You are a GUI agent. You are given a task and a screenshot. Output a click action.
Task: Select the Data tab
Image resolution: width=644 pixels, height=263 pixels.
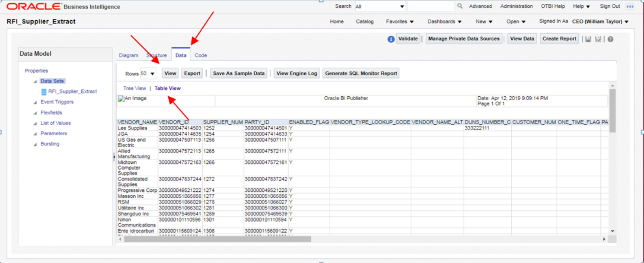click(181, 55)
